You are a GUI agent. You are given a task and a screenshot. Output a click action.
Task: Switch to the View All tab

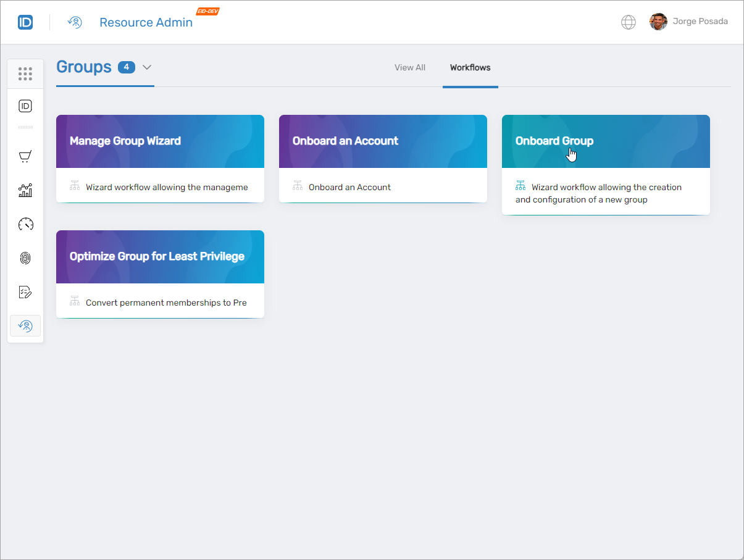(x=409, y=67)
